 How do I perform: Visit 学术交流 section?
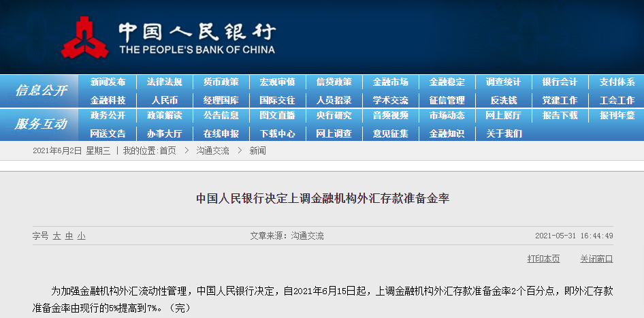(391, 100)
